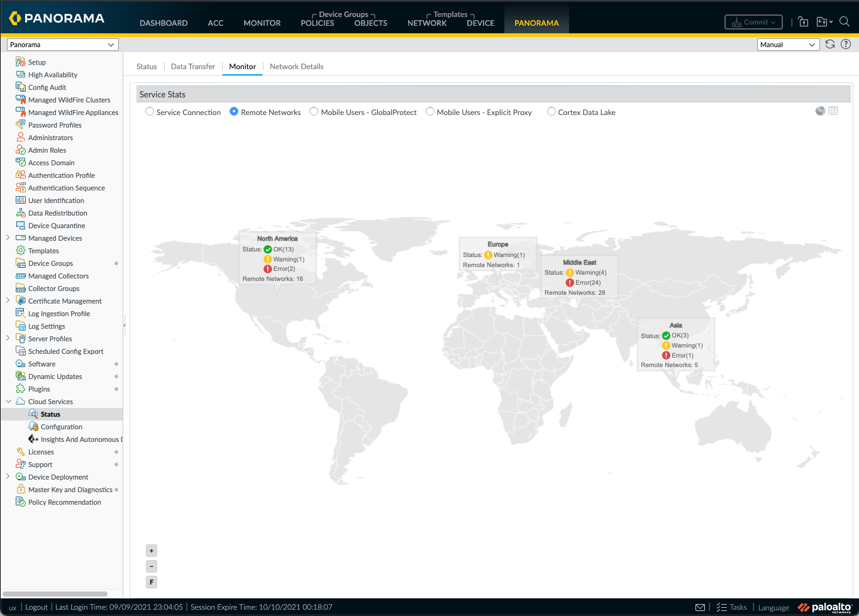The image size is (859, 616).
Task: Select Configuration under Cloud Services
Action: [x=62, y=427]
